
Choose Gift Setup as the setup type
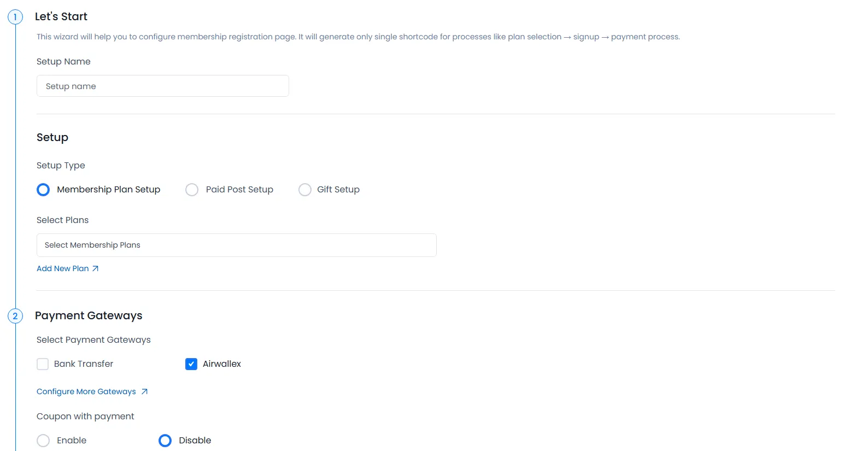tap(305, 189)
